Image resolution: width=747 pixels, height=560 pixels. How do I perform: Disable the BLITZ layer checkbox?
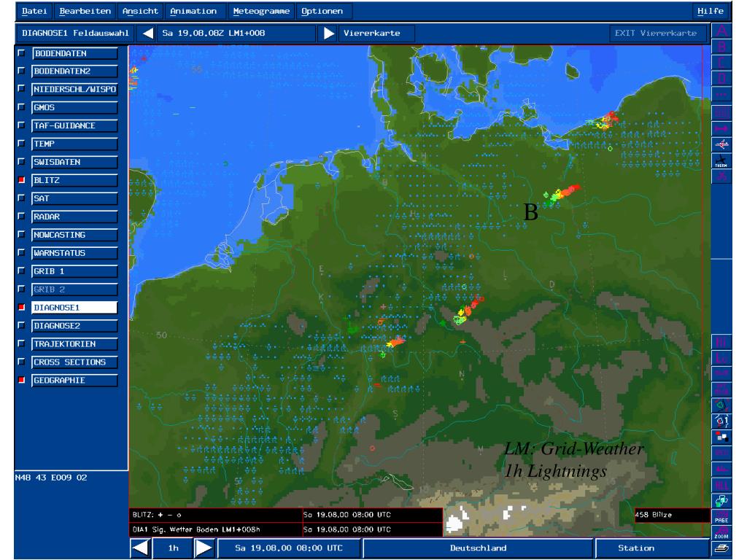22,180
